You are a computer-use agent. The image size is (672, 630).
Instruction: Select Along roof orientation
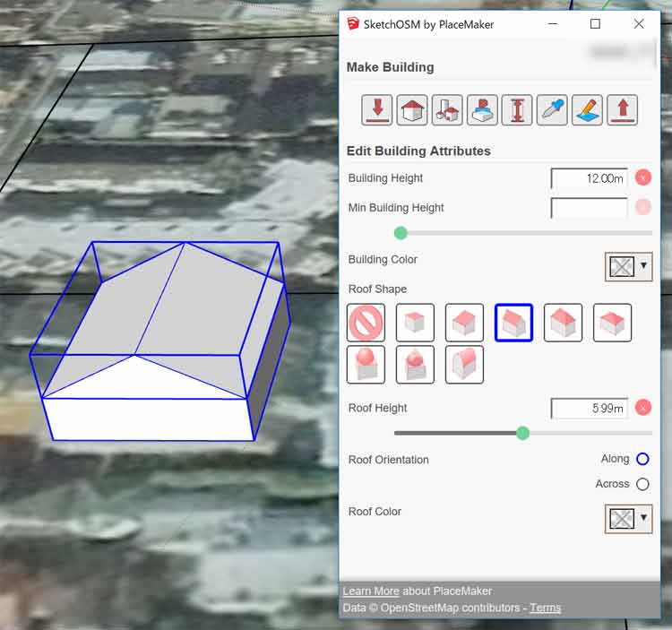[642, 459]
